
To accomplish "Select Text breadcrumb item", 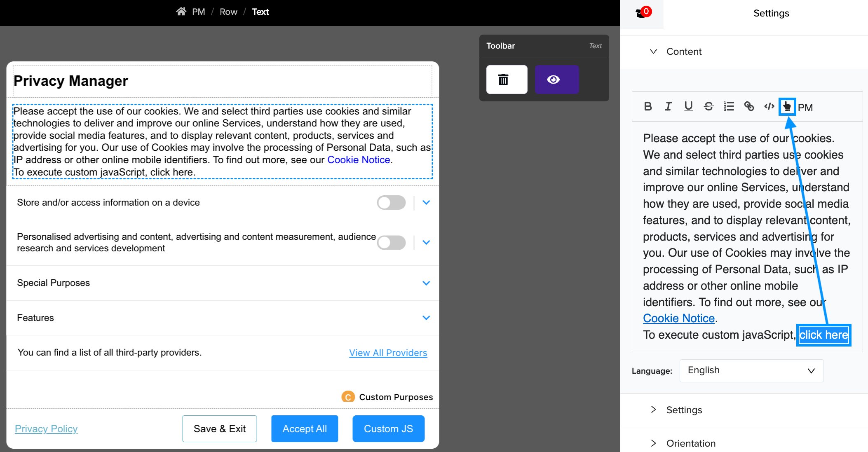I will [260, 12].
